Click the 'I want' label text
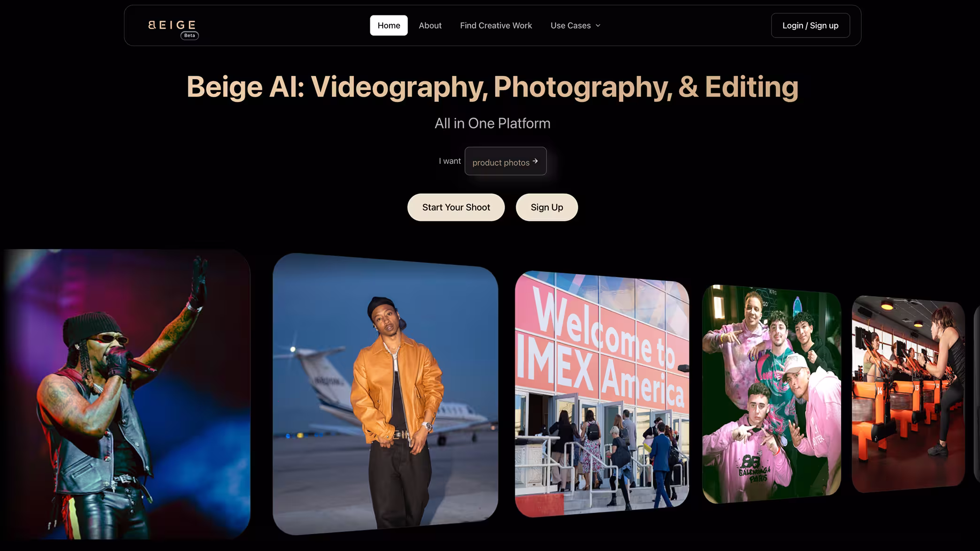Image resolution: width=980 pixels, height=551 pixels. point(450,161)
